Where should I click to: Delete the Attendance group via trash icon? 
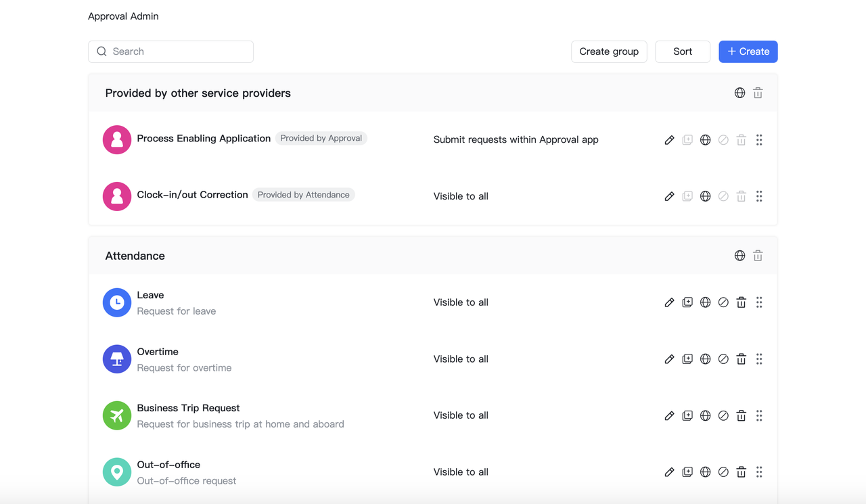tap(758, 256)
